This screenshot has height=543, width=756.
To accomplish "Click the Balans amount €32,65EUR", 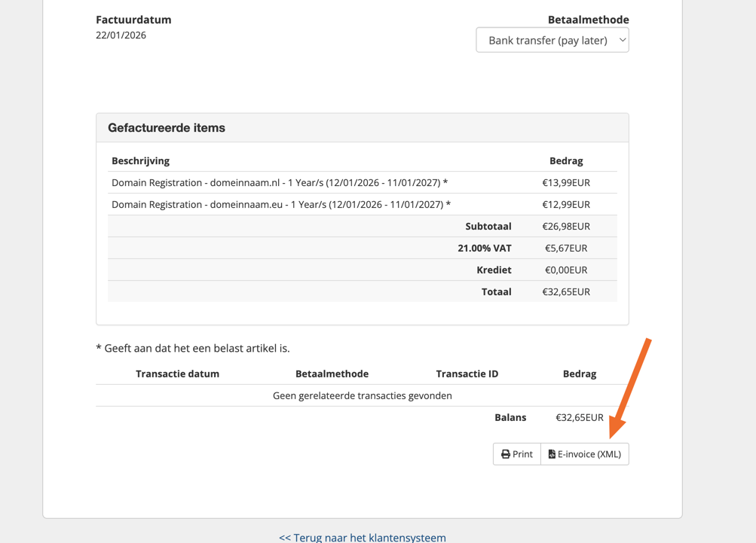I will 579,417.
